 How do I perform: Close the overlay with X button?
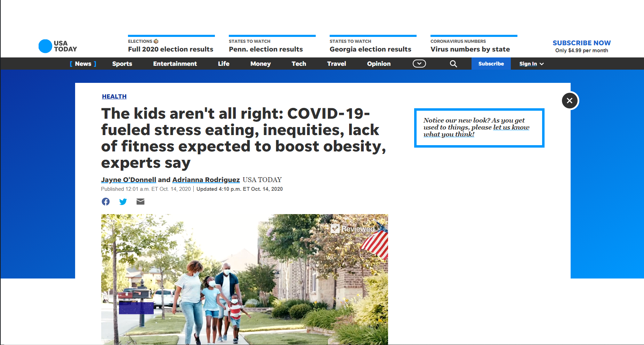pos(570,101)
